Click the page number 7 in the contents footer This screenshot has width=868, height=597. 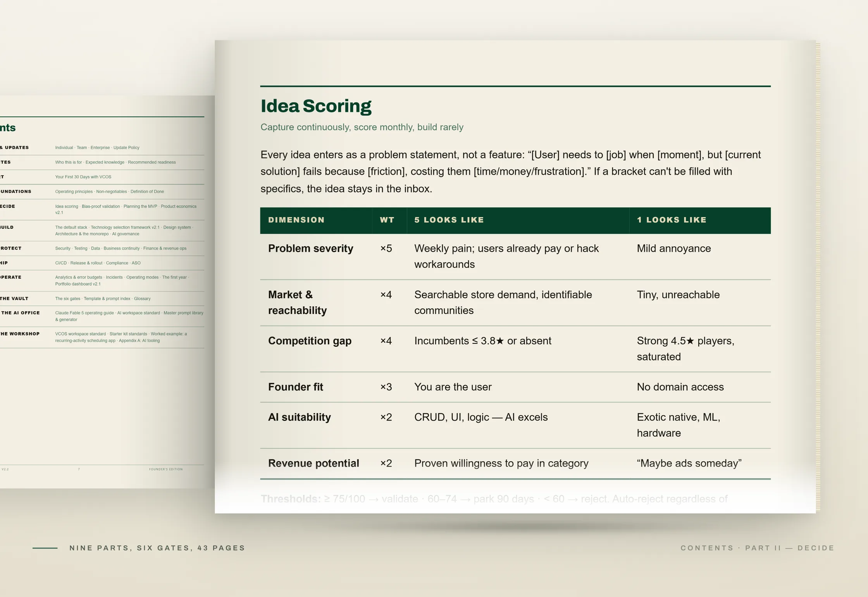coord(79,469)
